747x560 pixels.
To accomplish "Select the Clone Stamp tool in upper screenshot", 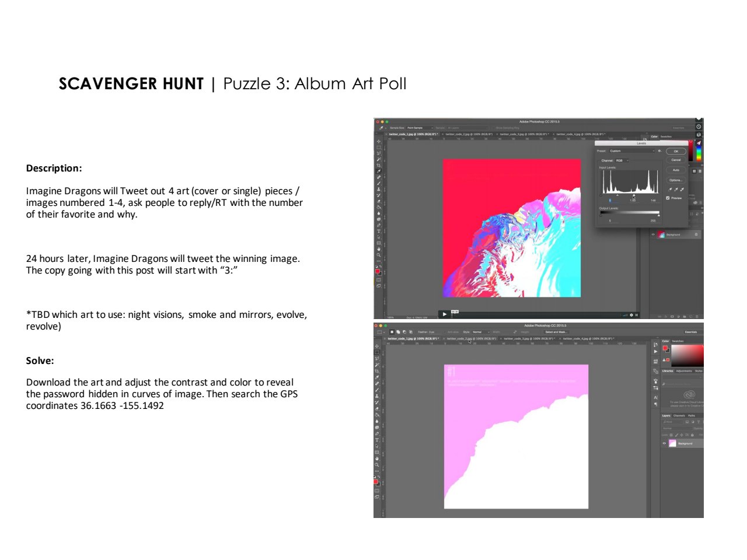I will point(379,189).
